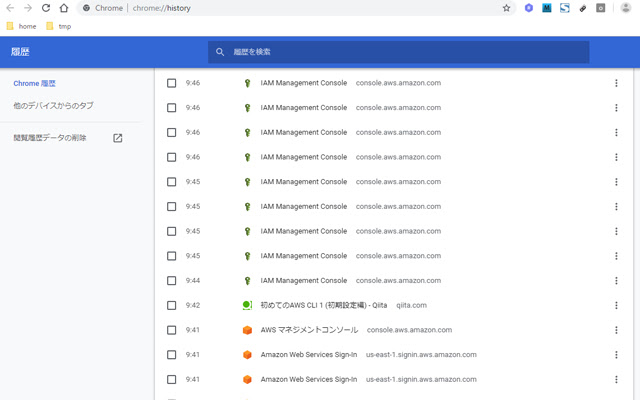The height and width of the screenshot is (400, 640).
Task: Open the IAM Management Console entry from 9:44
Action: pyautogui.click(x=304, y=280)
